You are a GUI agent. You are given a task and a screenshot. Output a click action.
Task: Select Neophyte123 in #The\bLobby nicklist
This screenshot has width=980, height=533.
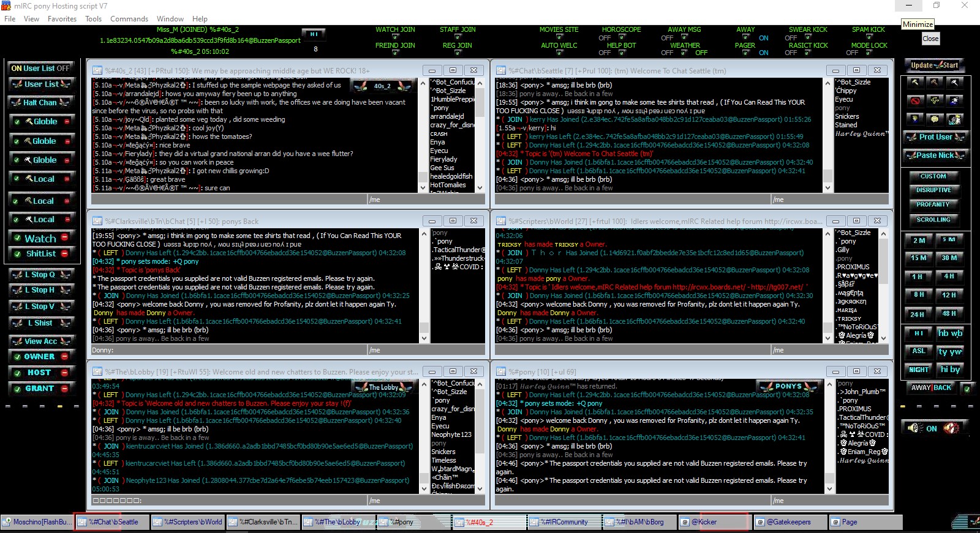[451, 434]
